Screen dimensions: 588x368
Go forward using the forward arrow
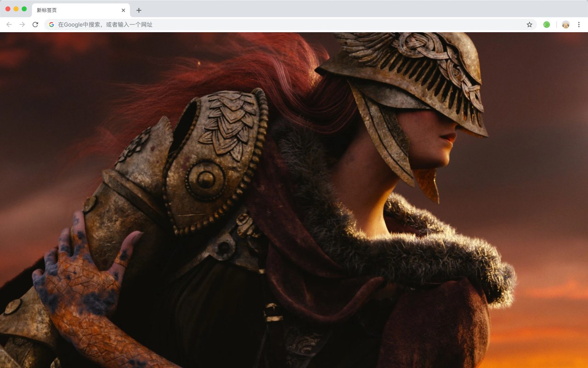point(22,24)
